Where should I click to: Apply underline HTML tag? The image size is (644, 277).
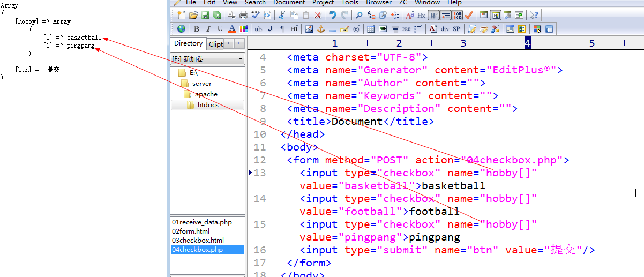tap(220, 29)
